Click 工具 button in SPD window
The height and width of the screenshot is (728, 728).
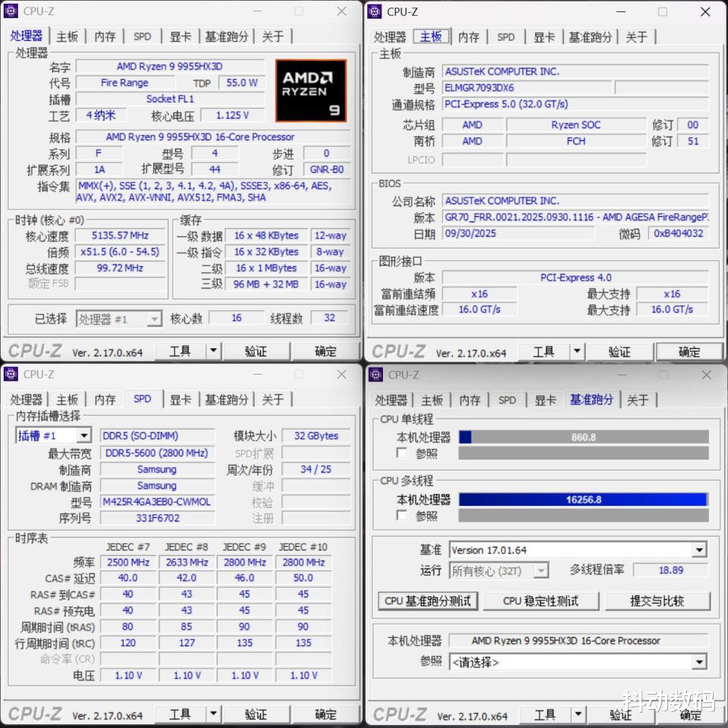tap(180, 714)
